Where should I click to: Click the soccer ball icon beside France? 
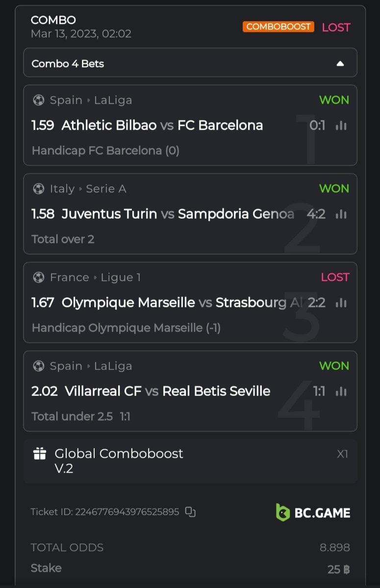pyautogui.click(x=38, y=277)
